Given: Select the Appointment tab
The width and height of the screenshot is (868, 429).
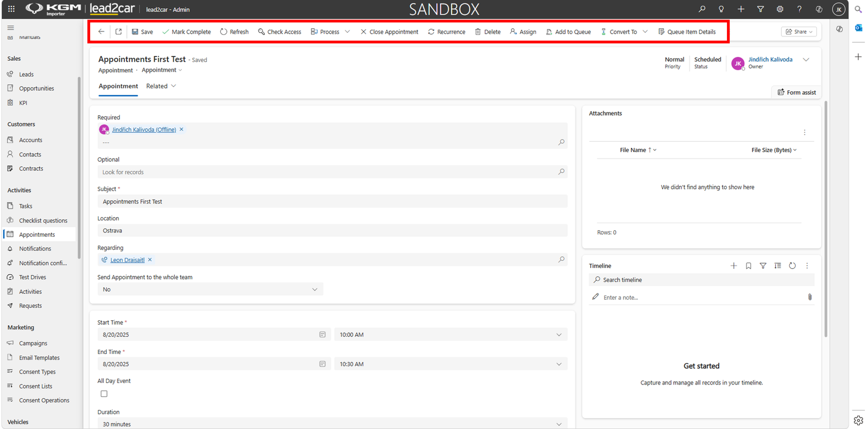Looking at the screenshot, I should [x=118, y=86].
